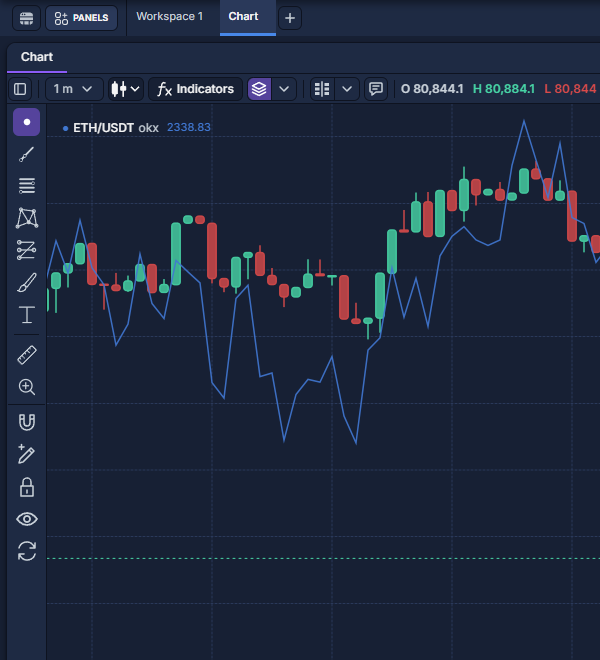Toggle the drawing sidebar panel icon
The image size is (600, 660).
[x=20, y=89]
